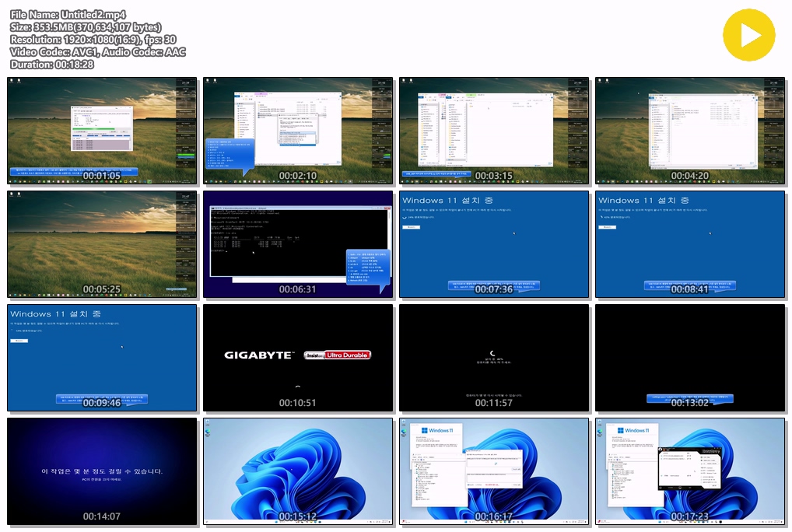This screenshot has height=532, width=792.
Task: Open the command prompt thumbnail at 00:06:31
Action: tap(298, 244)
